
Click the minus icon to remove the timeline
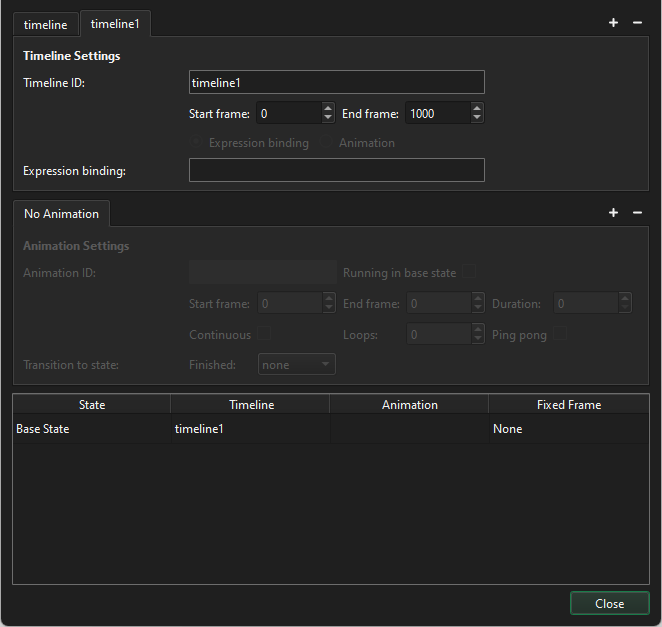click(x=637, y=23)
